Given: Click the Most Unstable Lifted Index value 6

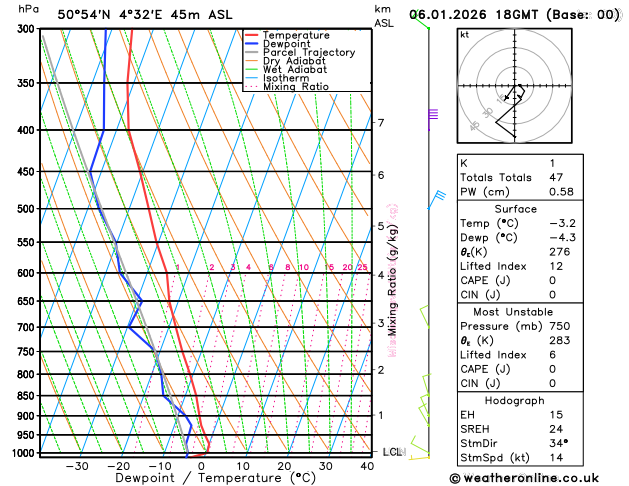Looking at the screenshot, I should pos(553,355).
